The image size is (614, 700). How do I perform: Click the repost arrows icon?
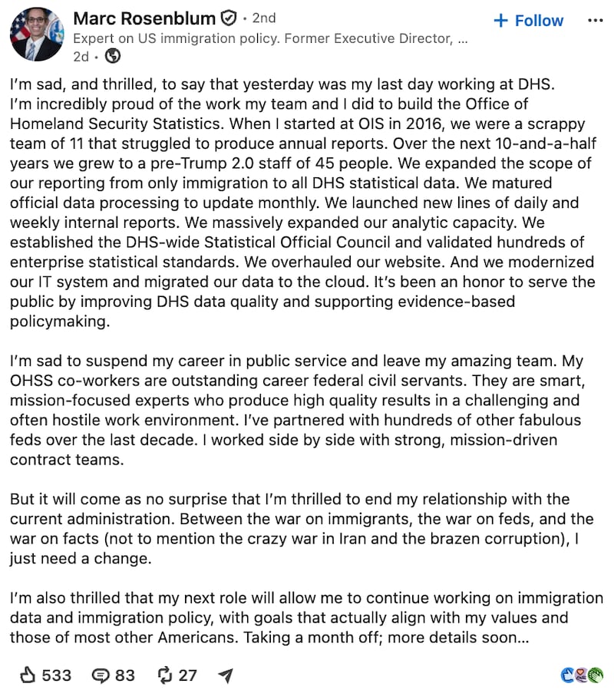click(165, 675)
